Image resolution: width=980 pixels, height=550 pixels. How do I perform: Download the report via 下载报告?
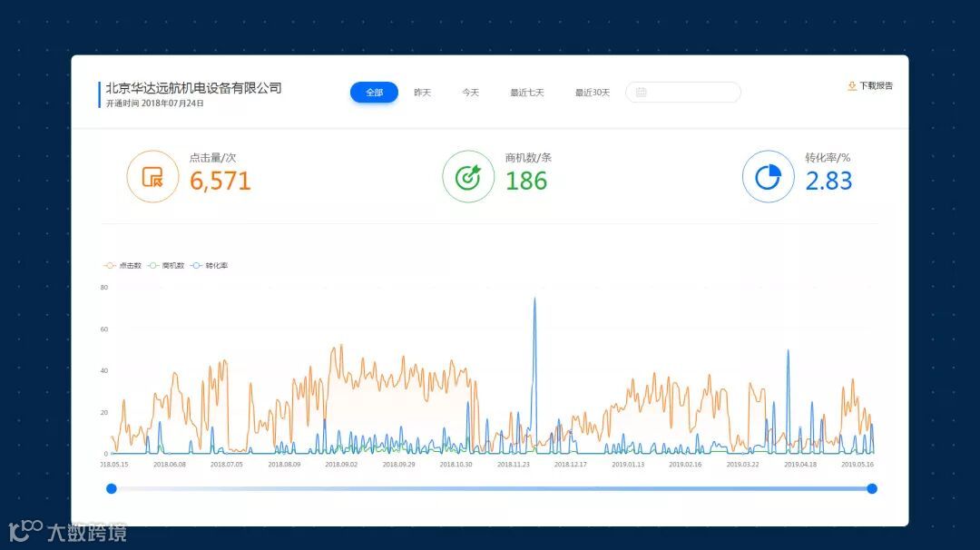(870, 85)
